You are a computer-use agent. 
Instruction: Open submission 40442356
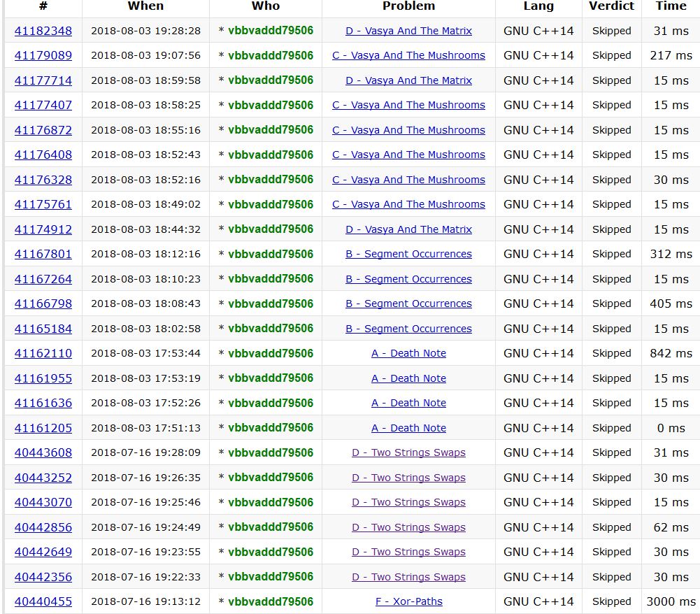[x=43, y=576]
